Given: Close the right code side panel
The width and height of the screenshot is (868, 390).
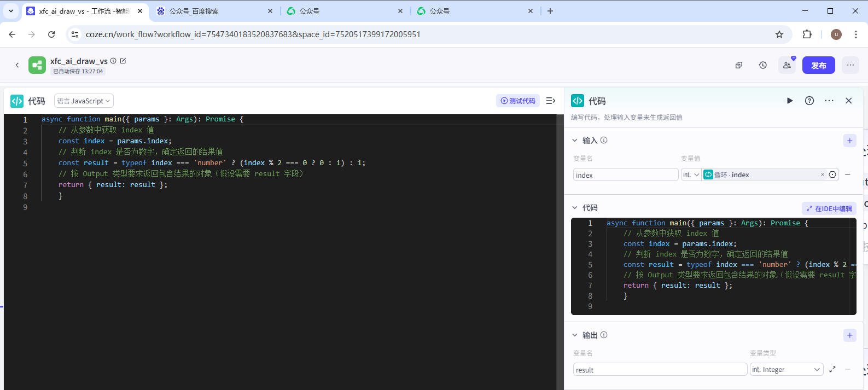Looking at the screenshot, I should tap(849, 101).
